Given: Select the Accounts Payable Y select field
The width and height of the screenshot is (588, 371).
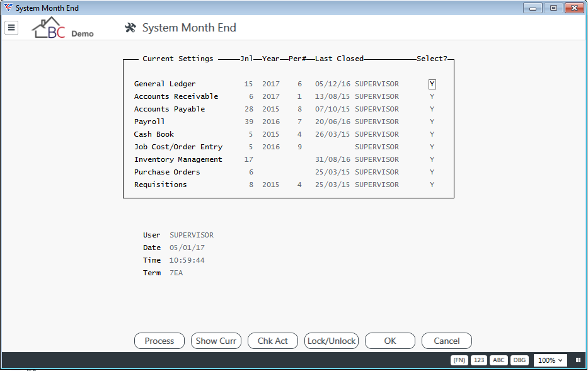Looking at the screenshot, I should (432, 109).
